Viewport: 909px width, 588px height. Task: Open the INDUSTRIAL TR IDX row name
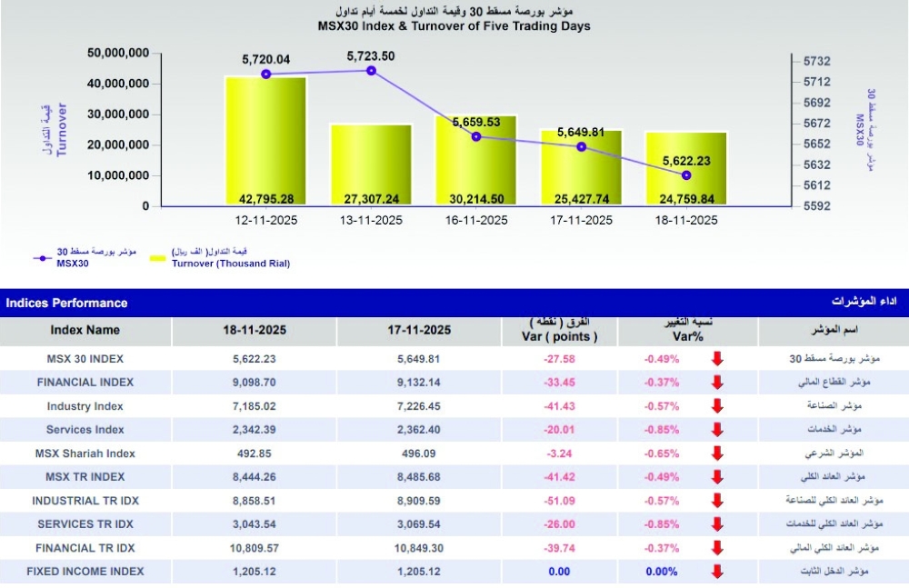pyautogui.click(x=85, y=501)
